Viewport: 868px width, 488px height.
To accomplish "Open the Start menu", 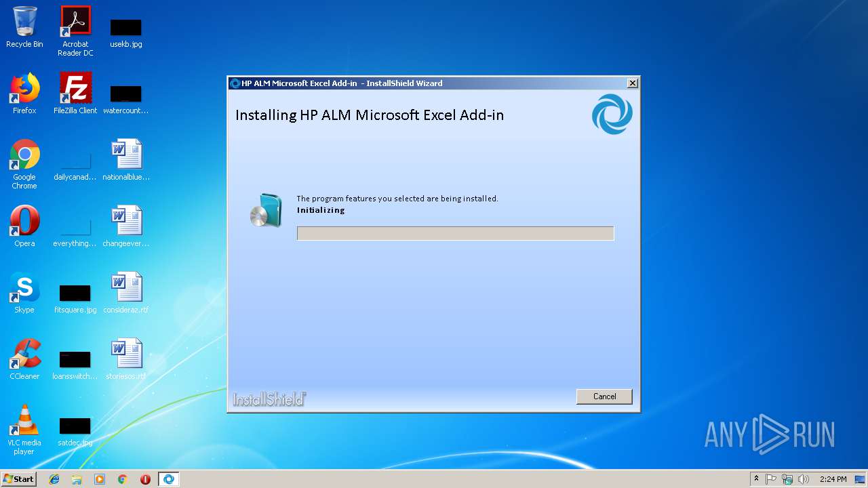I will point(19,479).
